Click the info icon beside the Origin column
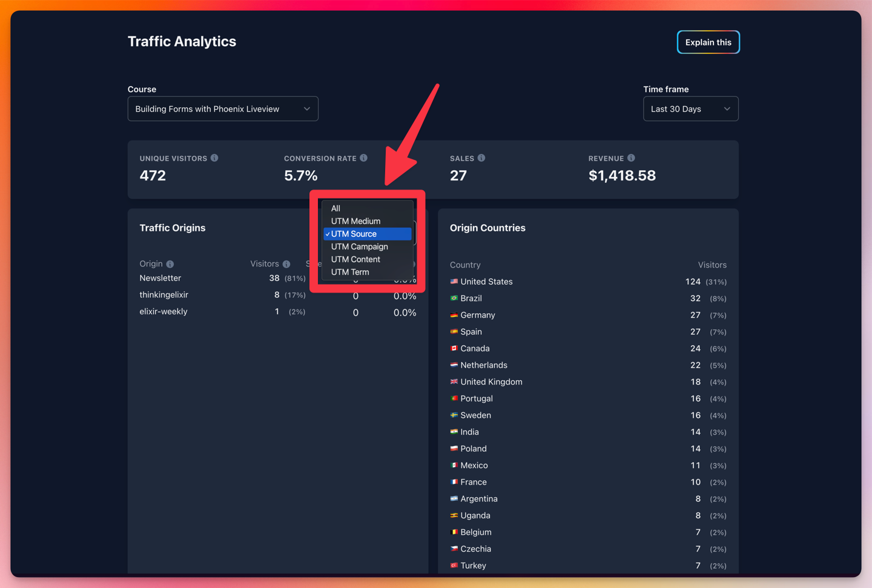The height and width of the screenshot is (588, 872). click(170, 264)
